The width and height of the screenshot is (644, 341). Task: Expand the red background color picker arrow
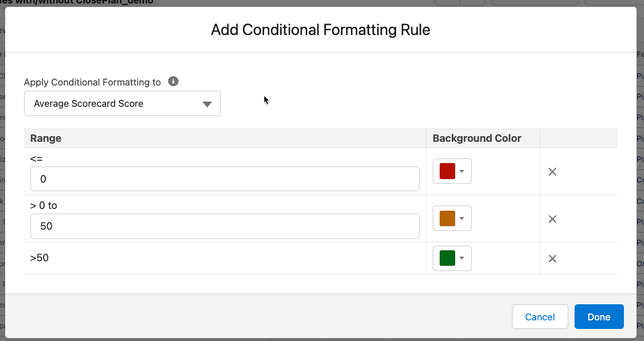[x=462, y=172]
